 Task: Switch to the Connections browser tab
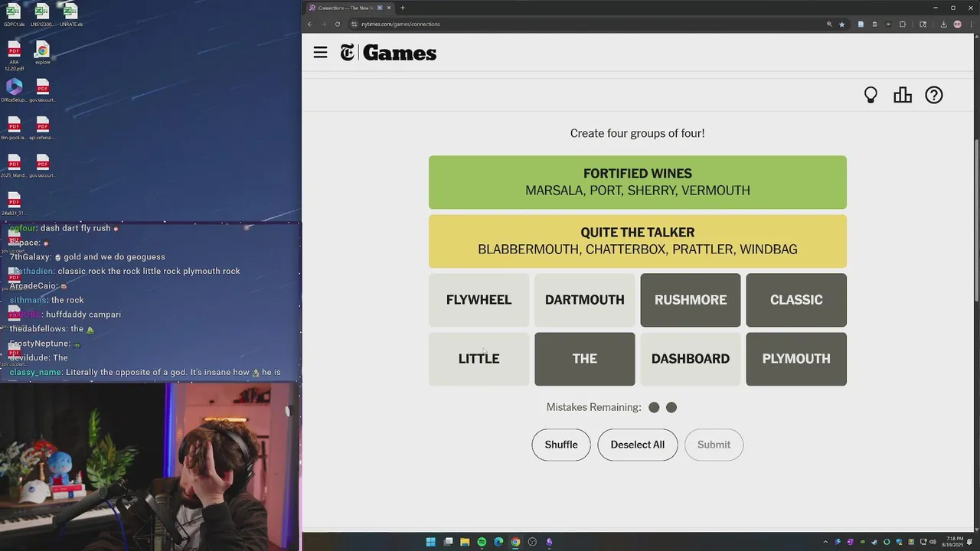(x=350, y=8)
